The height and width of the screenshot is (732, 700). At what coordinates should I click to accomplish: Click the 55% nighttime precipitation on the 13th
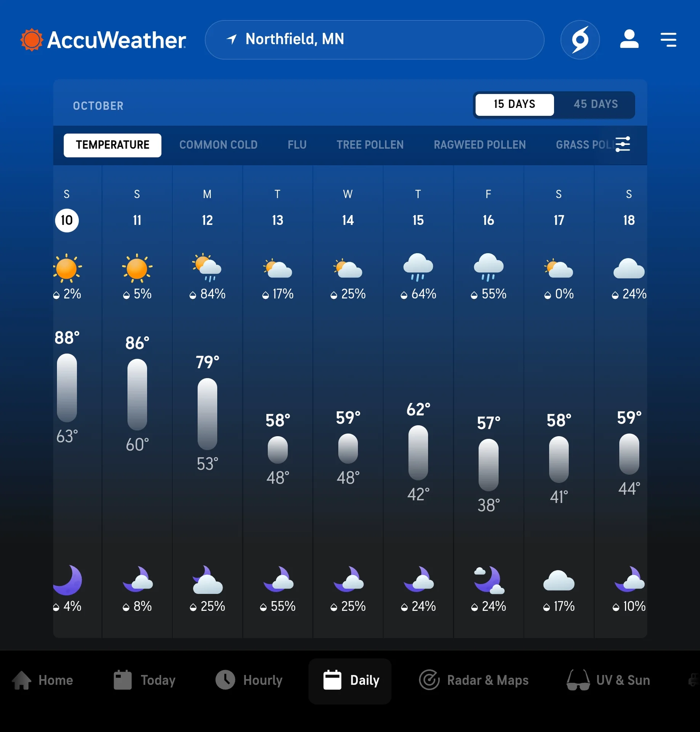(277, 607)
